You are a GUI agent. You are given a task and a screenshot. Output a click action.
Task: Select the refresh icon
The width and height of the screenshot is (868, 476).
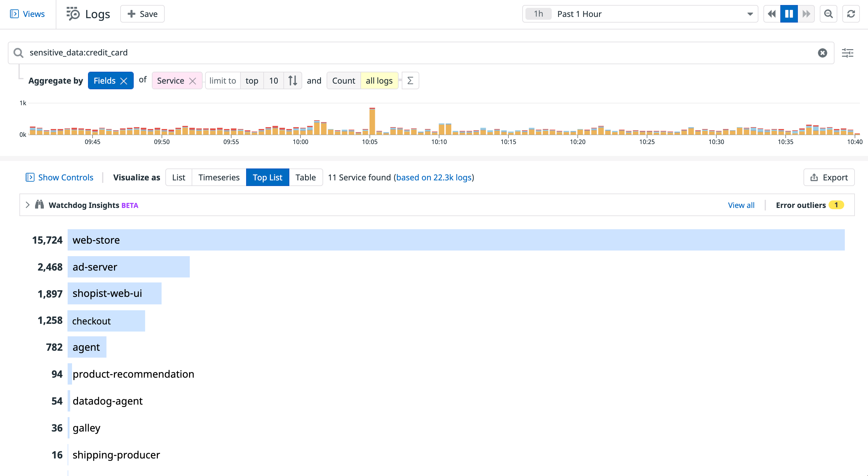tap(850, 14)
